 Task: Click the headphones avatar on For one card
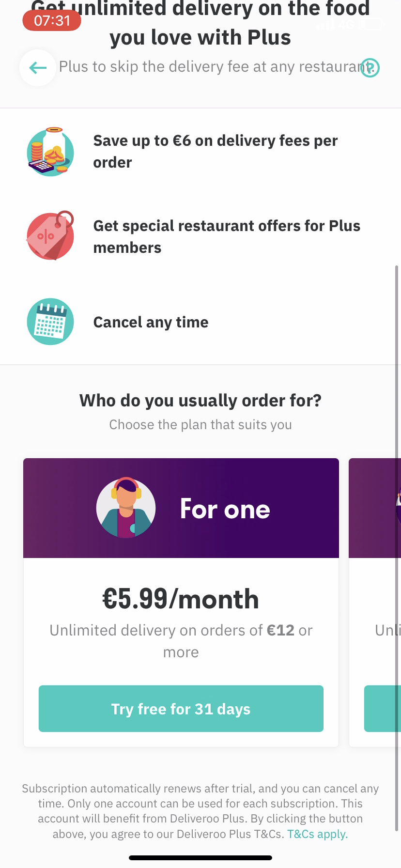pyautogui.click(x=126, y=508)
